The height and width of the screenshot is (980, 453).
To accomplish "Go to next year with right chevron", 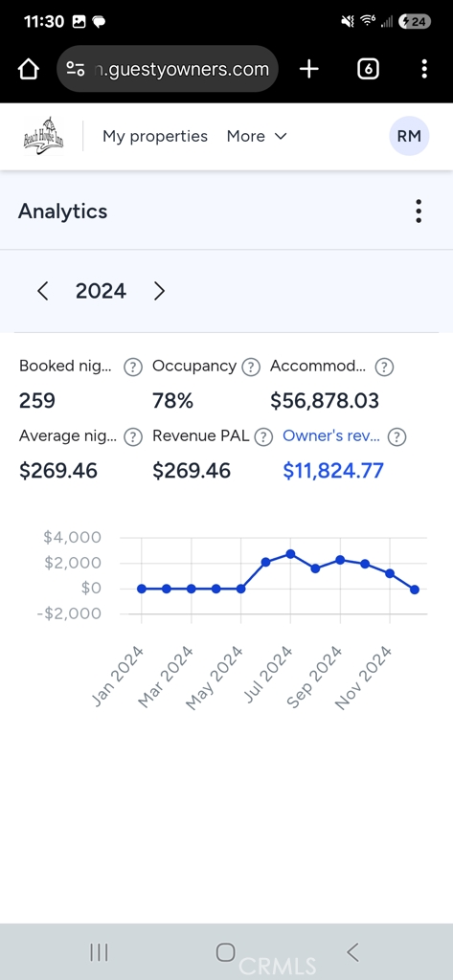I will (160, 291).
